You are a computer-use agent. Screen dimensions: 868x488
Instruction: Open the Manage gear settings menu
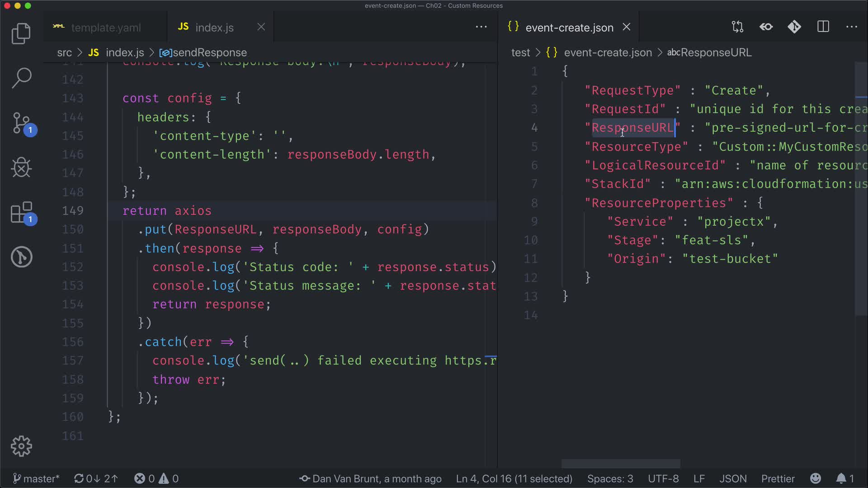coord(21,446)
